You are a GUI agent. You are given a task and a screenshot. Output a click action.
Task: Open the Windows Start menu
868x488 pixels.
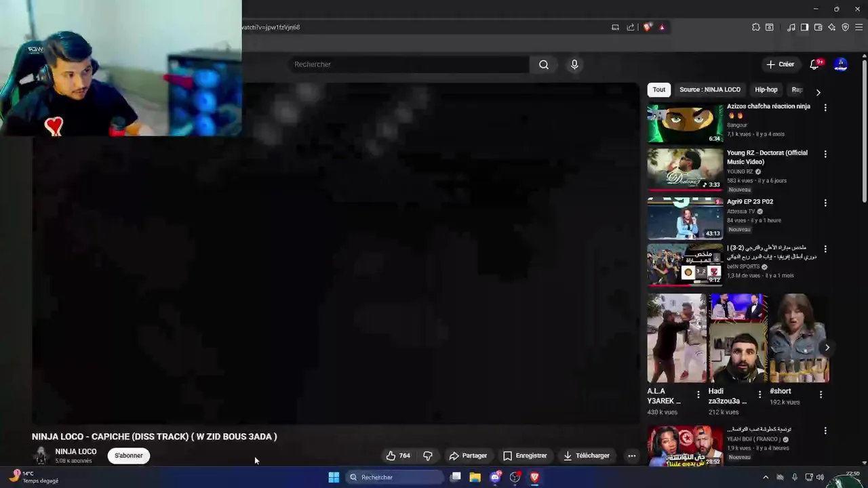point(334,477)
